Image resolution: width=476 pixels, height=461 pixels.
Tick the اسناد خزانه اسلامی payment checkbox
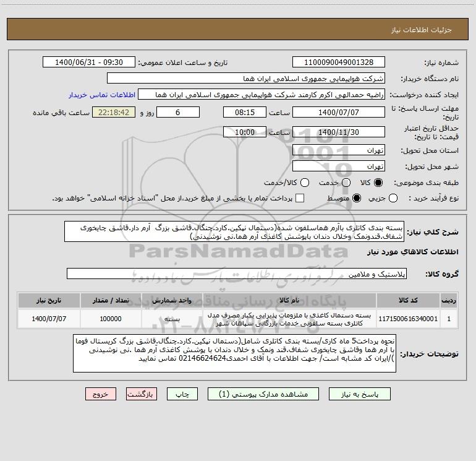pos(300,198)
